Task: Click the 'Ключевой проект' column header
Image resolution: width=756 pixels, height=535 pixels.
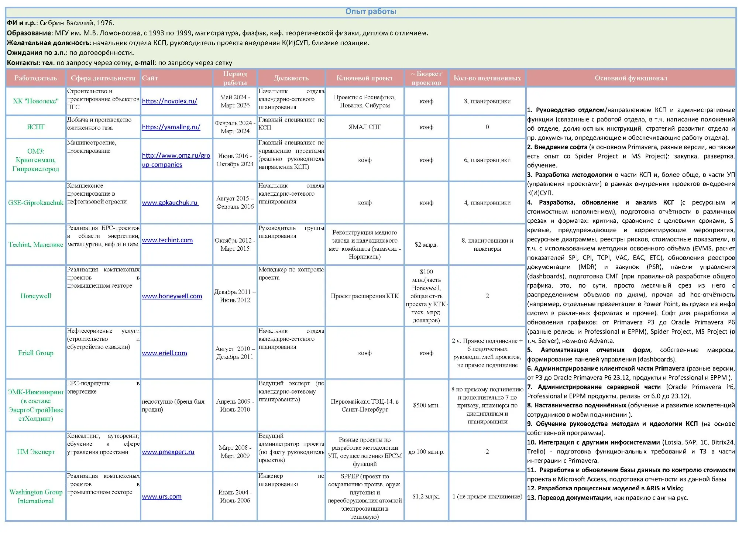Action: pos(365,78)
